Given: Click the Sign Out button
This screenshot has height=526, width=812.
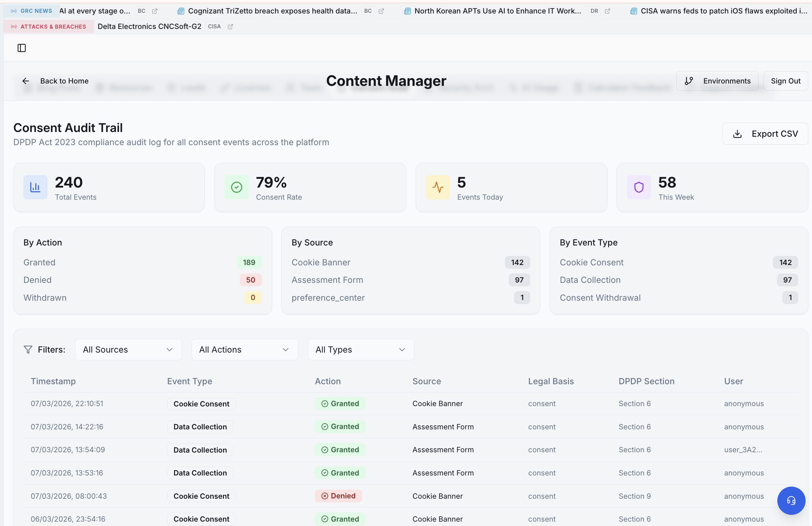Looking at the screenshot, I should 785,81.
